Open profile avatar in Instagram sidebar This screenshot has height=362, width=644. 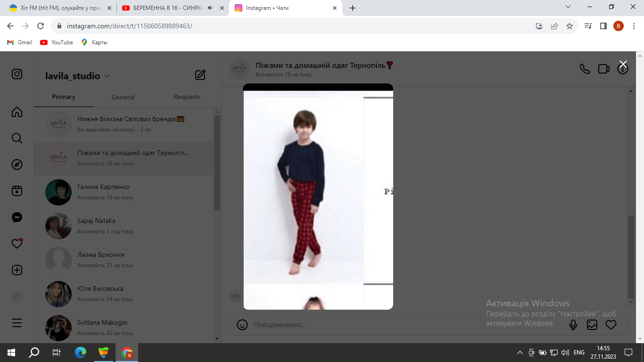click(x=17, y=296)
